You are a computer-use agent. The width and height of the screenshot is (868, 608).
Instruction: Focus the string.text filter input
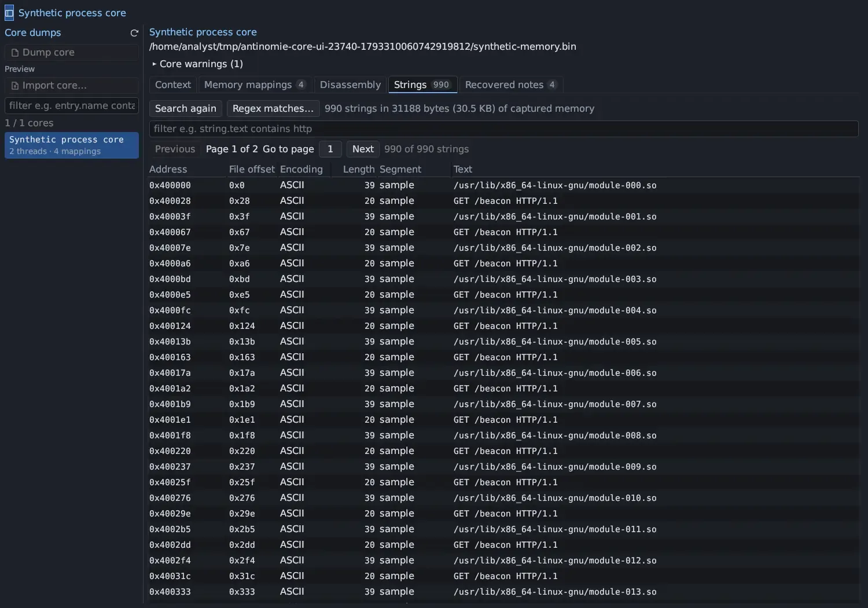[x=503, y=129]
